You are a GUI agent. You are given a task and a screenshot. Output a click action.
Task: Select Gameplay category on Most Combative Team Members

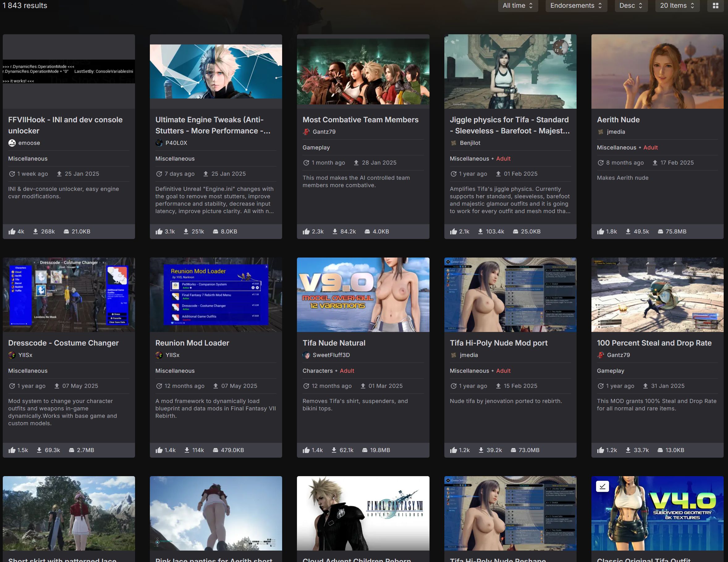pyautogui.click(x=316, y=148)
